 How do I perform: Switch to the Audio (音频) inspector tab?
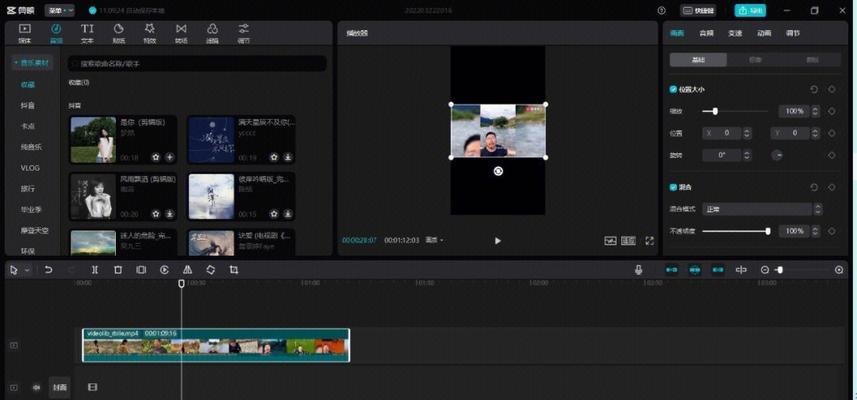pos(706,33)
